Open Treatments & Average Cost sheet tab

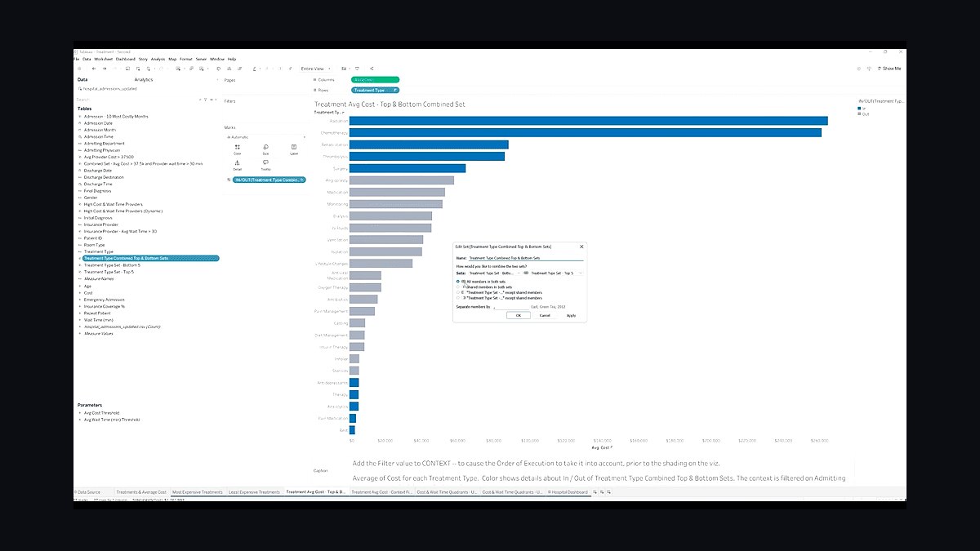(x=141, y=492)
